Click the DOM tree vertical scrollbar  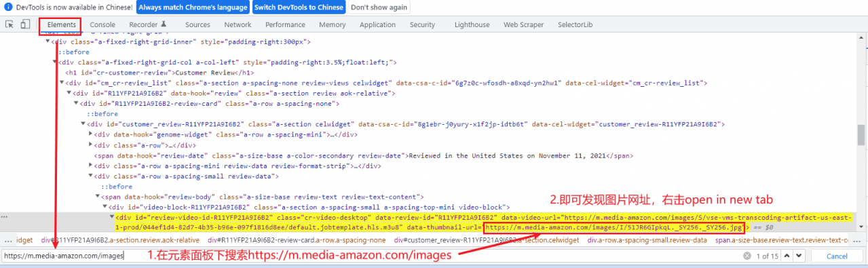[x=861, y=135]
